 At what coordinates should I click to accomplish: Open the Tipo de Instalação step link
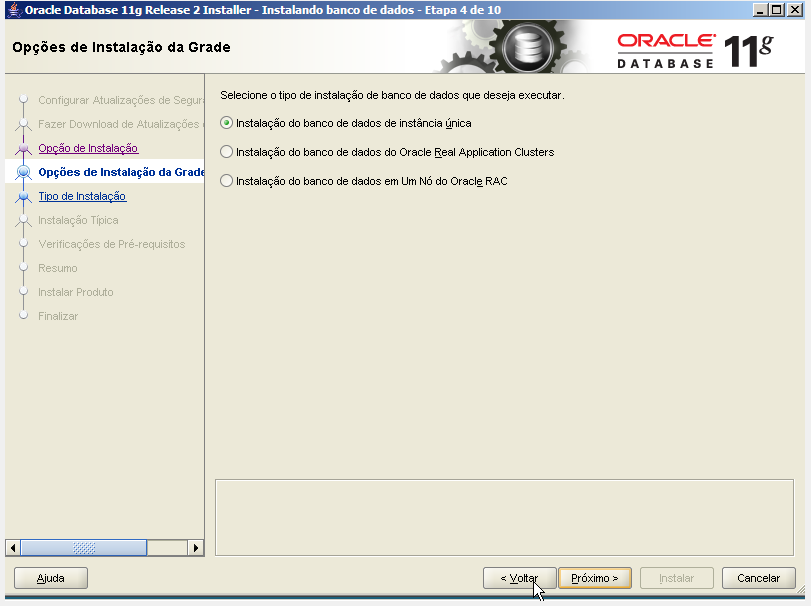tap(82, 196)
